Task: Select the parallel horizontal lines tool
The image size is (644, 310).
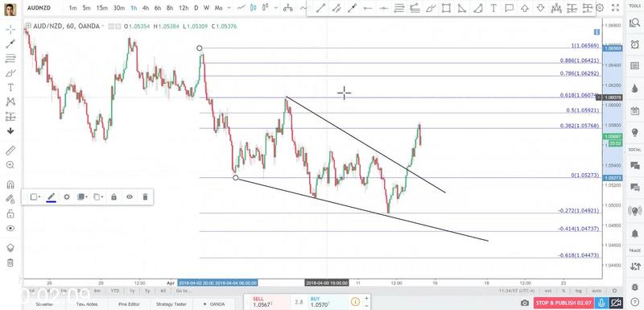Action: pyautogui.click(x=398, y=8)
